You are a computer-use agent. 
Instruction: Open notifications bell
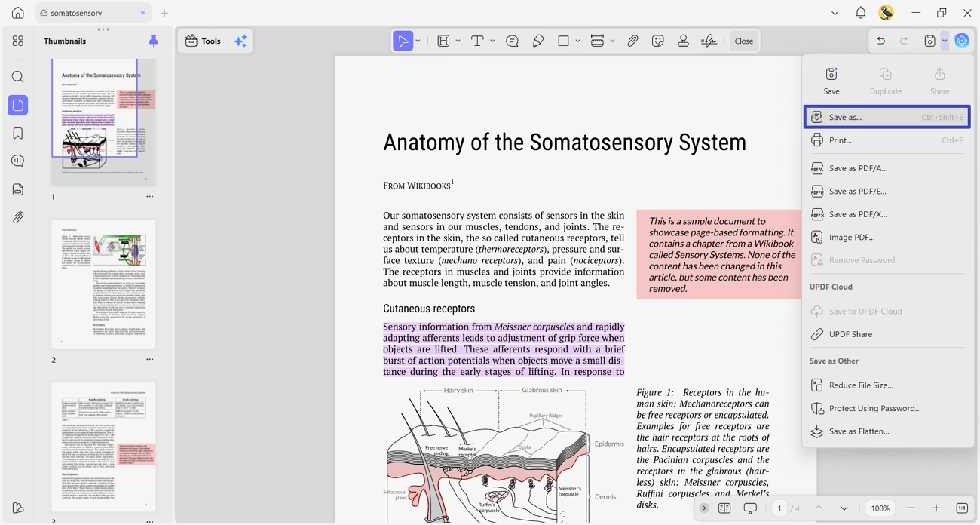point(861,13)
